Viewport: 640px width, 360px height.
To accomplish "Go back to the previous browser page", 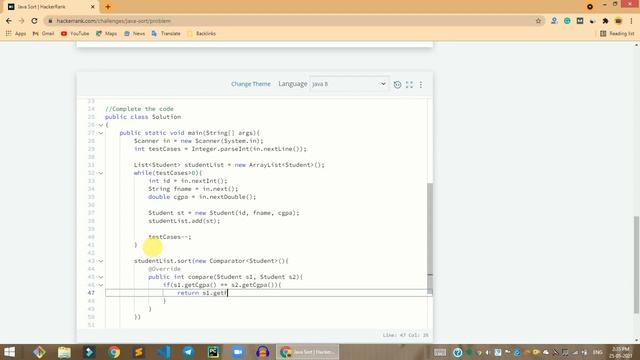I will pos(9,21).
